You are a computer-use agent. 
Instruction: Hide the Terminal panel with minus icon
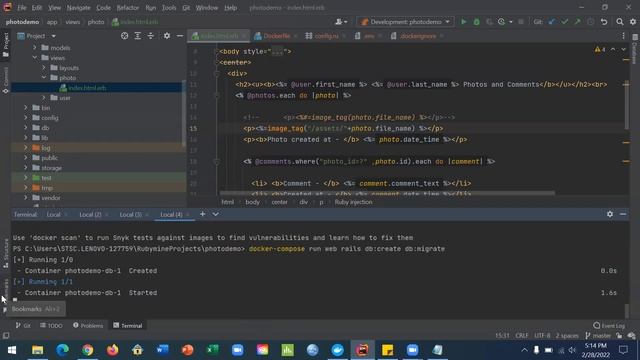tap(623, 214)
